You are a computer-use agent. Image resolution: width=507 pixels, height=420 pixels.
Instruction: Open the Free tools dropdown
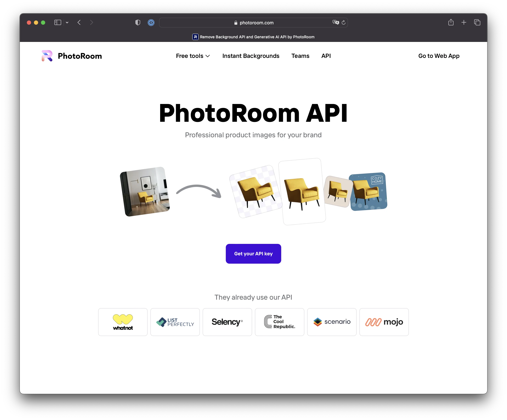(193, 56)
